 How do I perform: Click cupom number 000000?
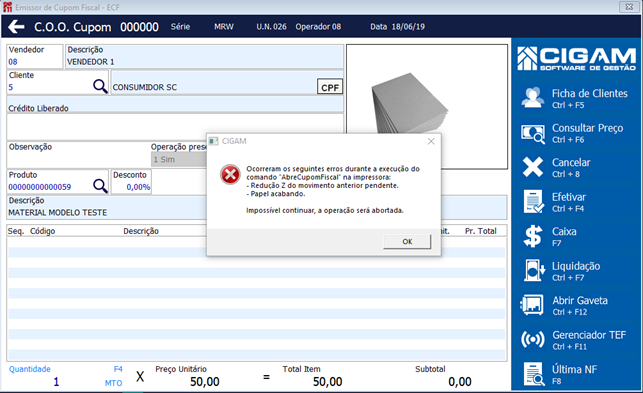point(139,27)
